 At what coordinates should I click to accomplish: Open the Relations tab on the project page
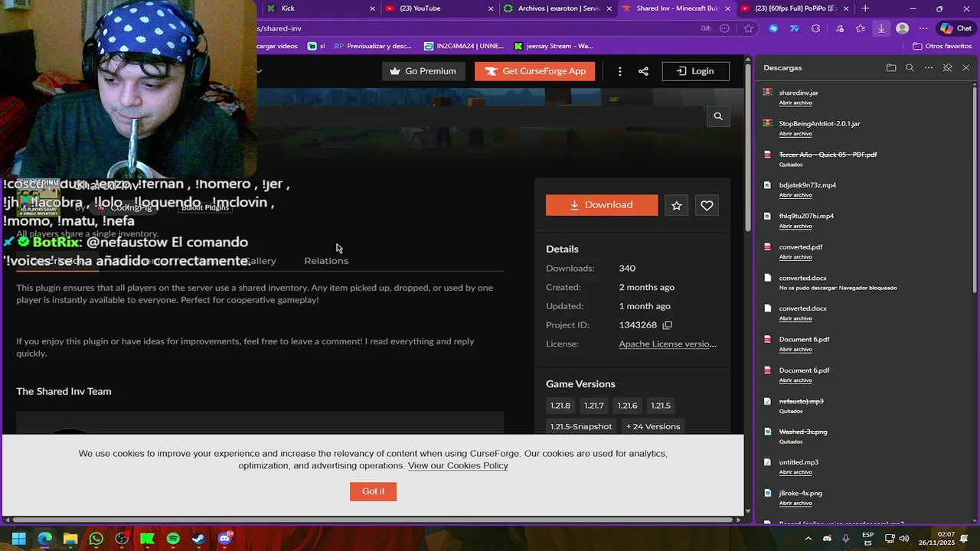pos(326,261)
